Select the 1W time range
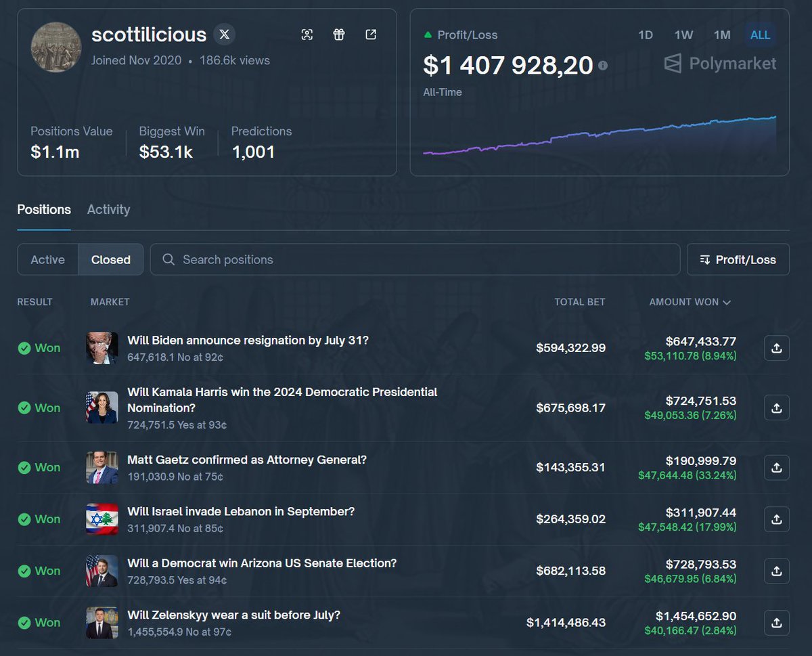The image size is (812, 656). [x=683, y=35]
